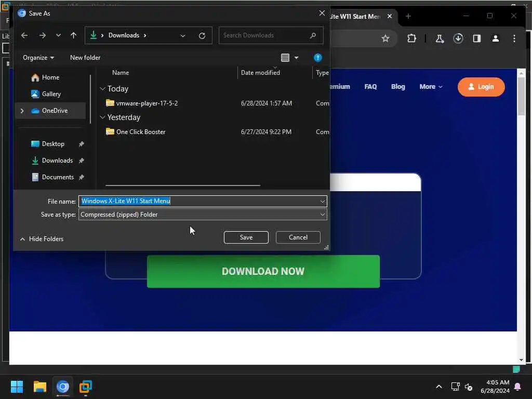
Task: Open view options dropdown arrow
Action: 296,58
